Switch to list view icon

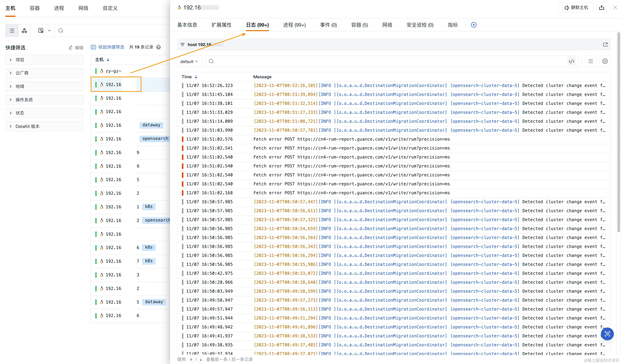pyautogui.click(x=12, y=31)
